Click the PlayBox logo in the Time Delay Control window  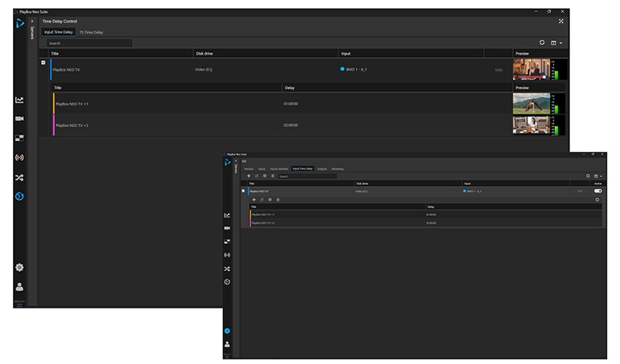pyautogui.click(x=20, y=23)
